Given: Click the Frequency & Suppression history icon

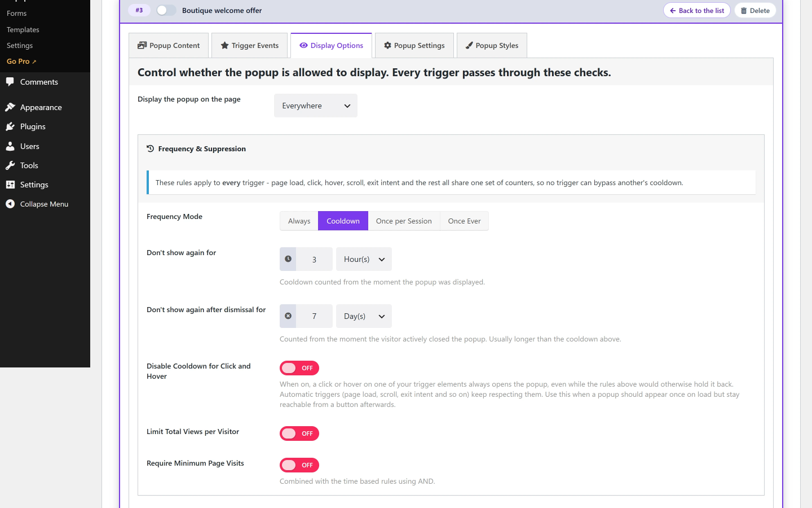Looking at the screenshot, I should (150, 149).
